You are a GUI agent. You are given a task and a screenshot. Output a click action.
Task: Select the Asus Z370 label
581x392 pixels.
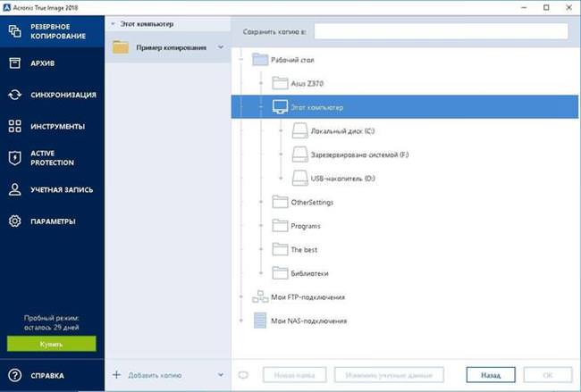(x=307, y=83)
